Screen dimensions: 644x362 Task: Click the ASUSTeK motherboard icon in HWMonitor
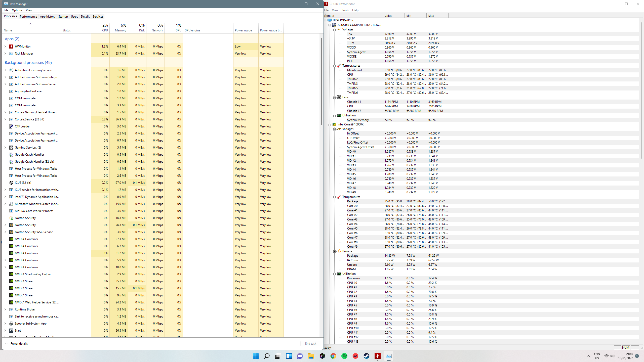[334, 25]
